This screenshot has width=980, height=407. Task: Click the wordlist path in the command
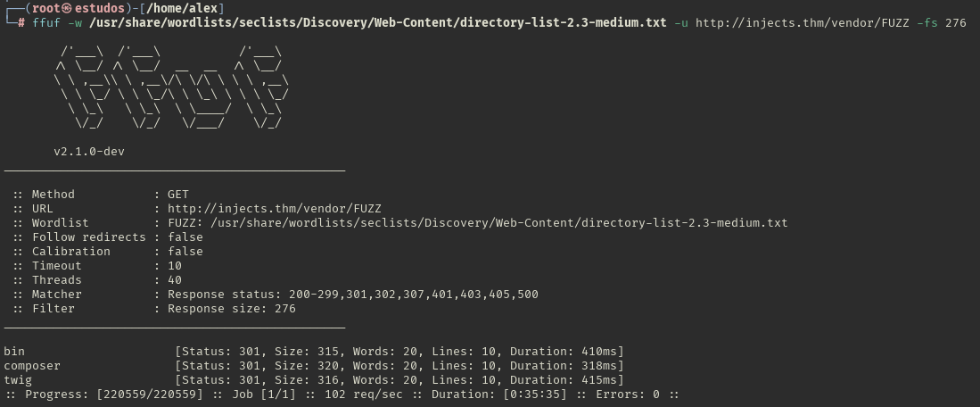coord(377,23)
